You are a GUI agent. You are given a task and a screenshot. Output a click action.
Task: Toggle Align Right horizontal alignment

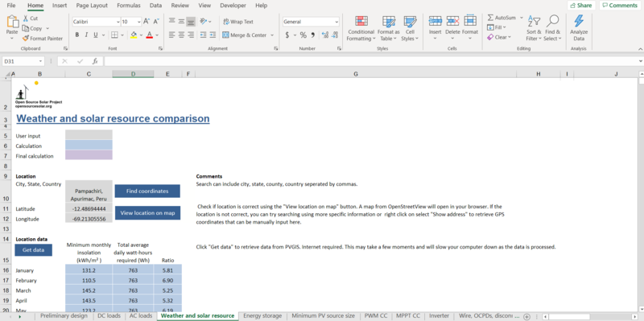coord(191,35)
